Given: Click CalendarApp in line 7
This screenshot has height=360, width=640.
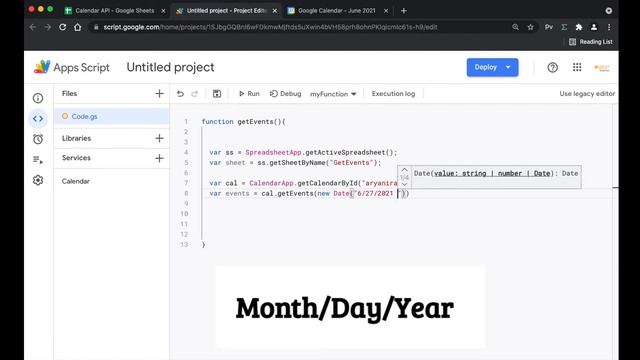Looking at the screenshot, I should [x=271, y=183].
